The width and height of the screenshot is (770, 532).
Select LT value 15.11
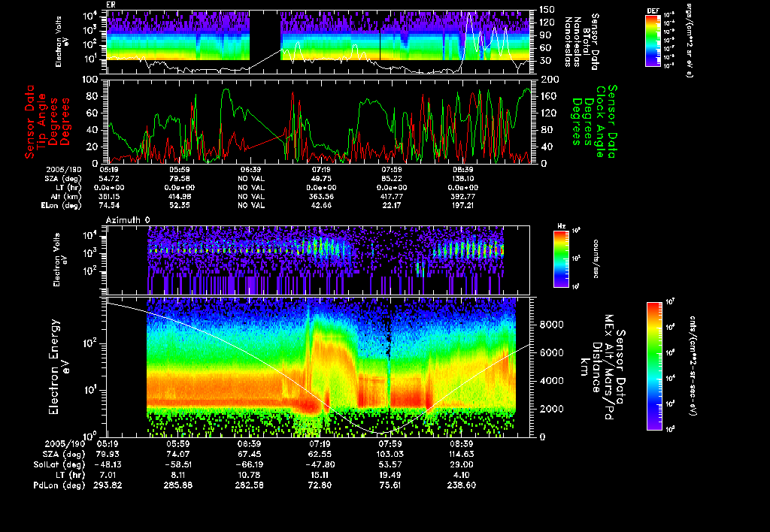(x=320, y=475)
